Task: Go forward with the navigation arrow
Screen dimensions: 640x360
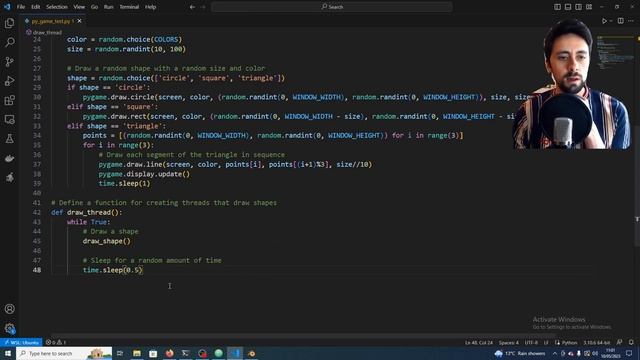Action: coord(203,7)
